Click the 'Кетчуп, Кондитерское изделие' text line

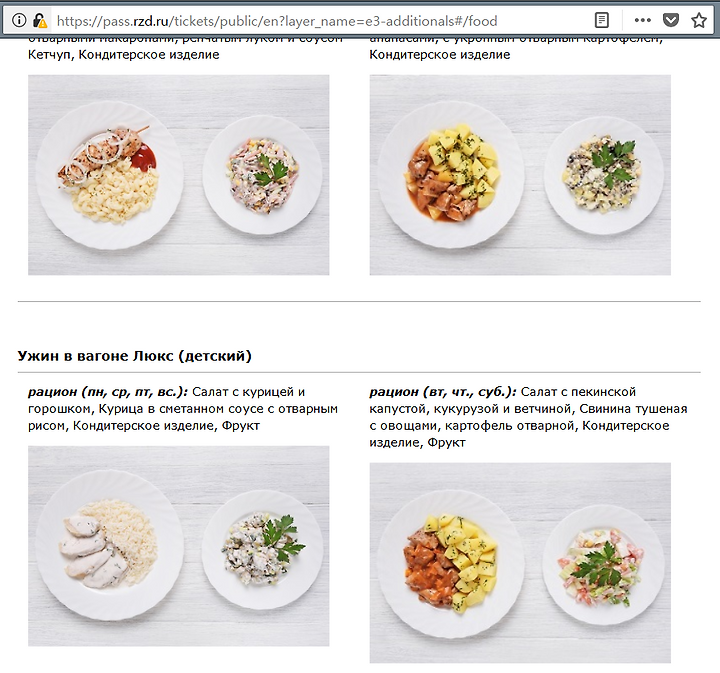pos(124,55)
